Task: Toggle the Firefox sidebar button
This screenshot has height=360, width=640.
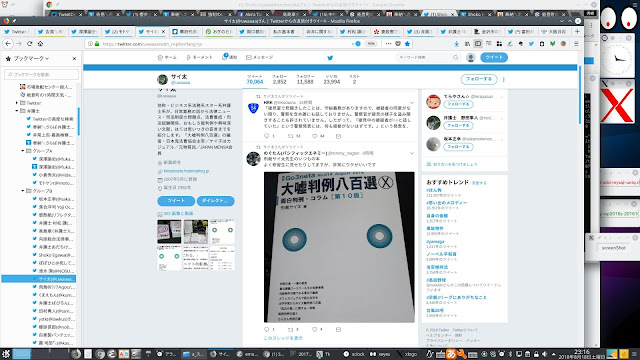Action: 478,44
